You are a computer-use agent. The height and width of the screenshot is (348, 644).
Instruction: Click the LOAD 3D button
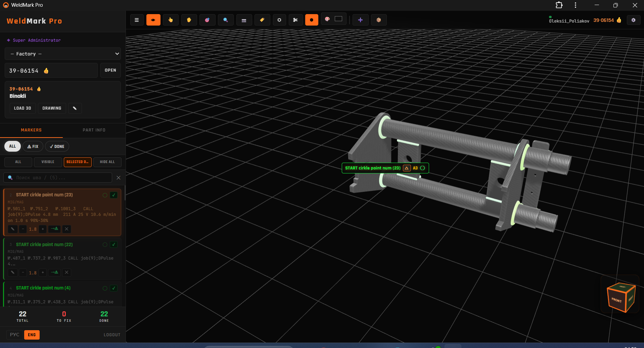22,108
